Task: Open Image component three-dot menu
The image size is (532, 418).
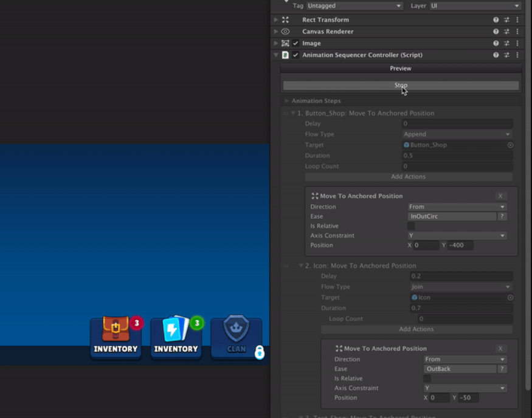Action: 517,43
